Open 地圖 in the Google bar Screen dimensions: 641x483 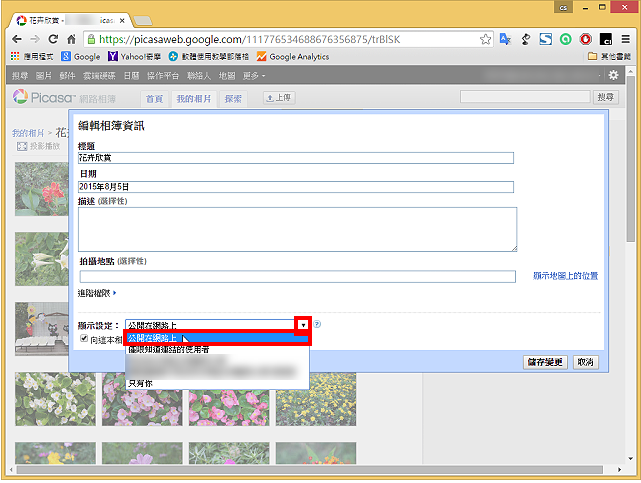(227, 76)
